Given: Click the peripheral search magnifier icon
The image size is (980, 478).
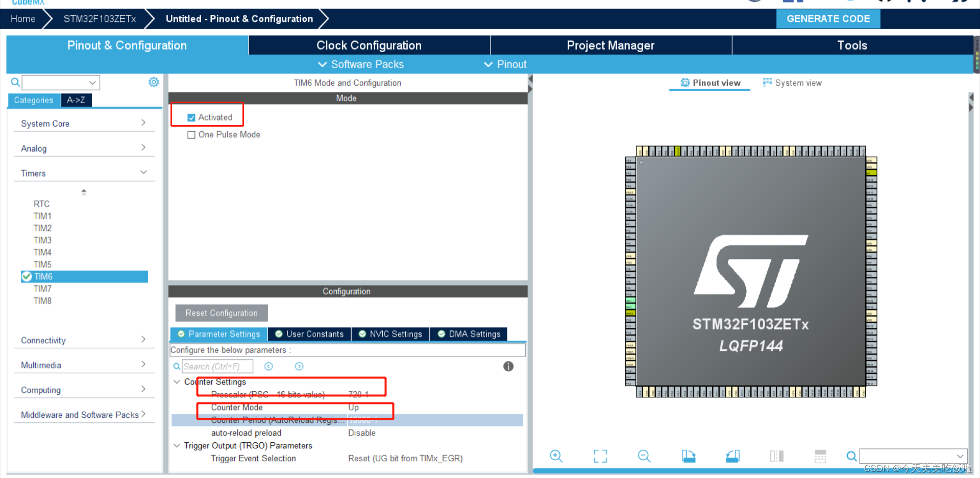Looking at the screenshot, I should click(15, 82).
